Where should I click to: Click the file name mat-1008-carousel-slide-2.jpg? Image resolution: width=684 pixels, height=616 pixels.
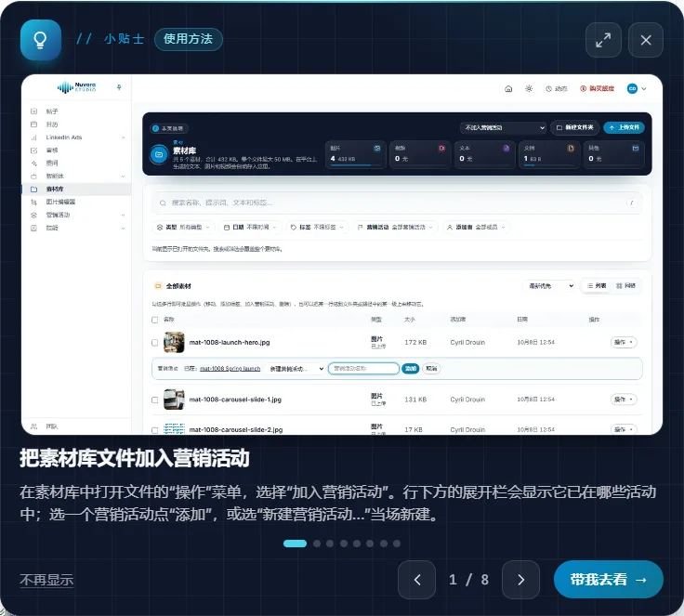235,430
